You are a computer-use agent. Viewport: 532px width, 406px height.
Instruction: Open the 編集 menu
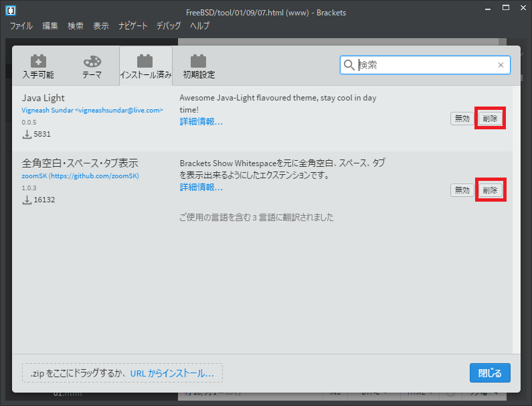click(x=50, y=26)
